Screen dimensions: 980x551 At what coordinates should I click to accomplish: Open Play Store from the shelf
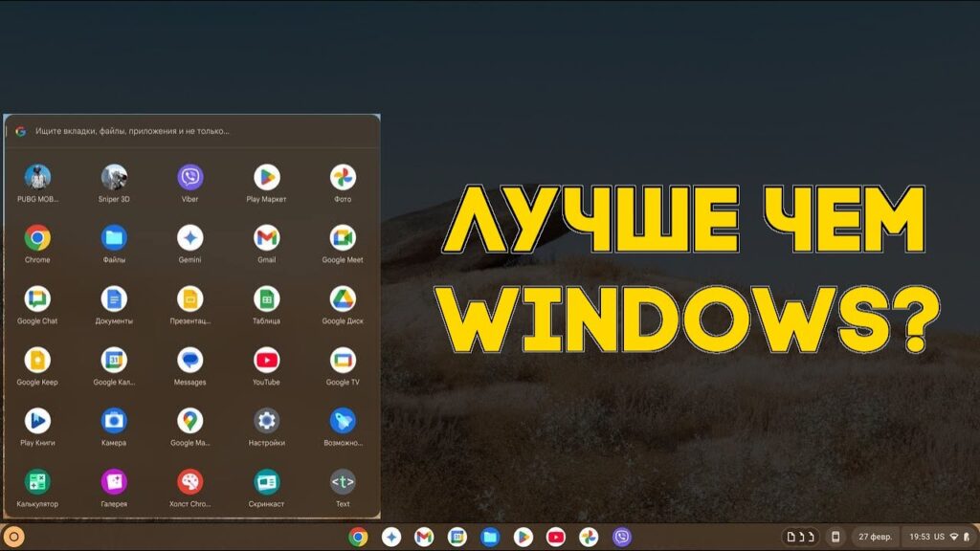(523, 537)
